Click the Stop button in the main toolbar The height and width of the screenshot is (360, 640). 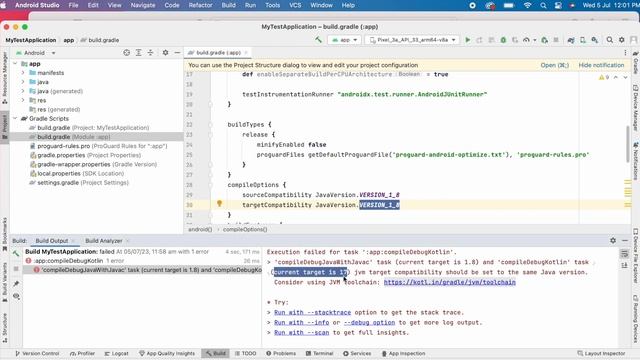click(x=556, y=40)
